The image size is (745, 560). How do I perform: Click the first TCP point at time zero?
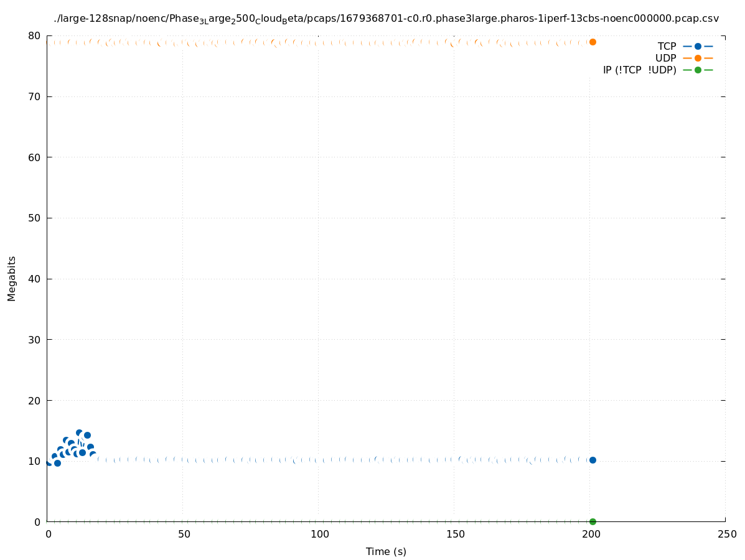click(x=49, y=462)
